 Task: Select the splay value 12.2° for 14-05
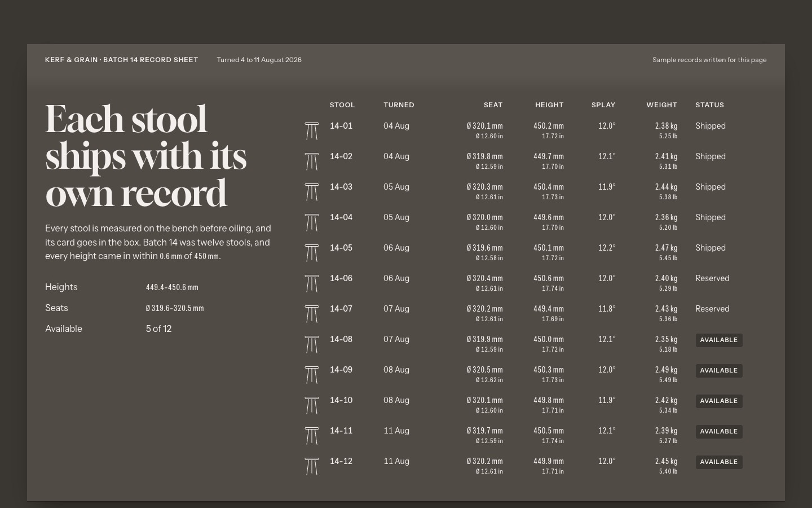(x=607, y=248)
